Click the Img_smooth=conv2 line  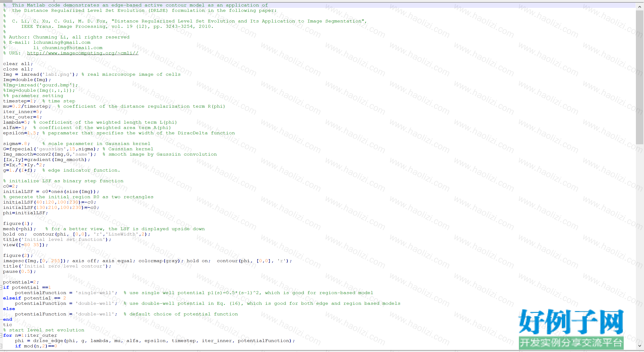pos(110,154)
